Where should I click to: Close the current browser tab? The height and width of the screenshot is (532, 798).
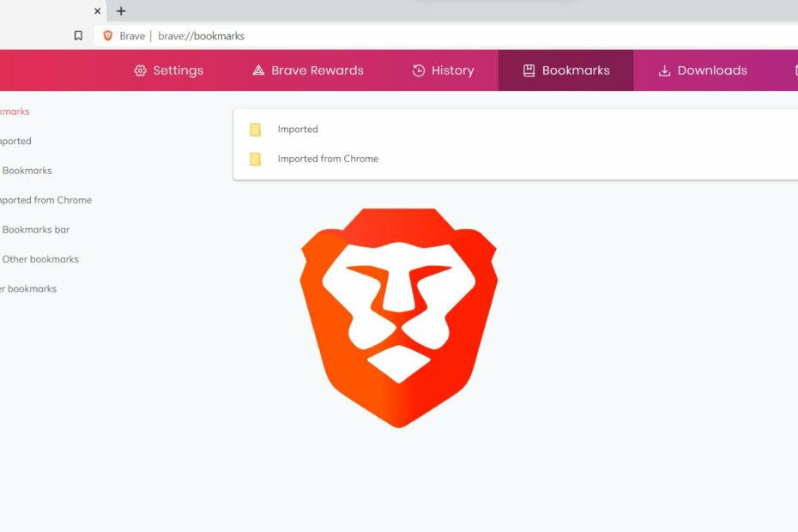(x=97, y=11)
